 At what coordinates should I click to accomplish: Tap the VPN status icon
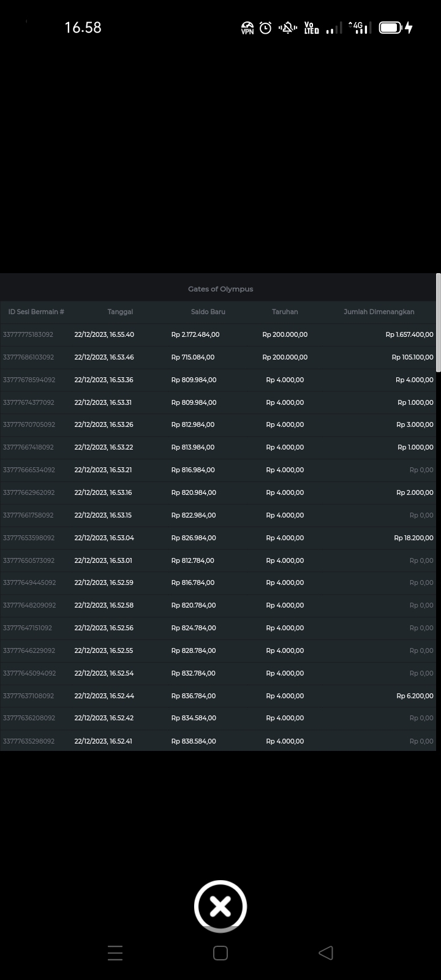tap(247, 28)
